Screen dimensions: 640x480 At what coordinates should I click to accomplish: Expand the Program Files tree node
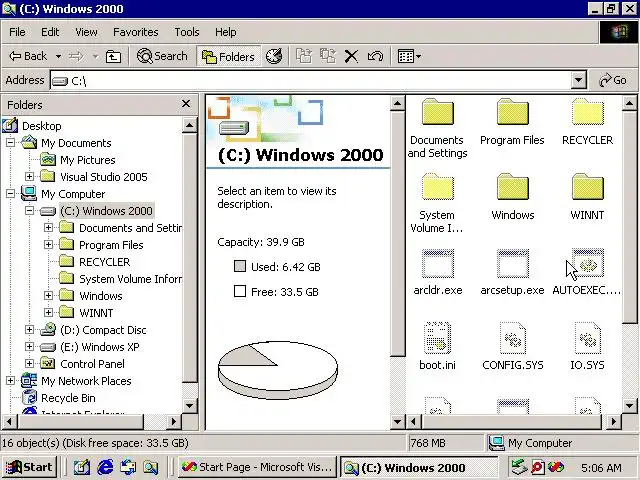(x=48, y=244)
